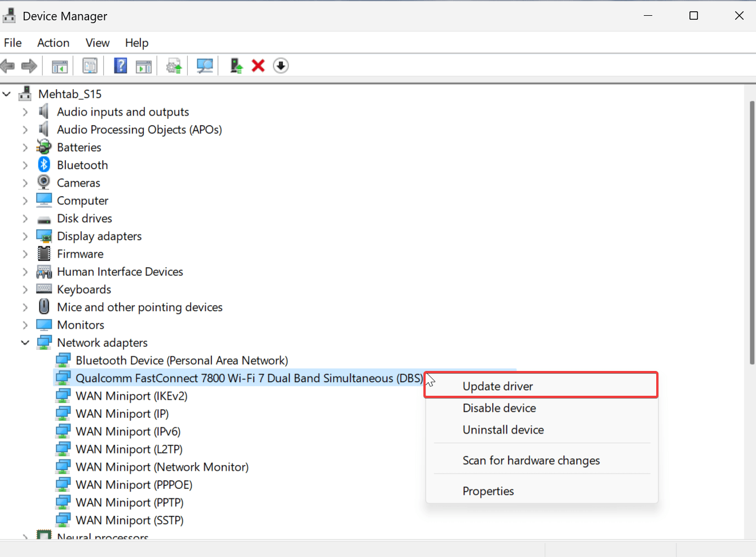The height and width of the screenshot is (557, 756).
Task: Select WAN Miniport (PPPOE)
Action: [134, 484]
